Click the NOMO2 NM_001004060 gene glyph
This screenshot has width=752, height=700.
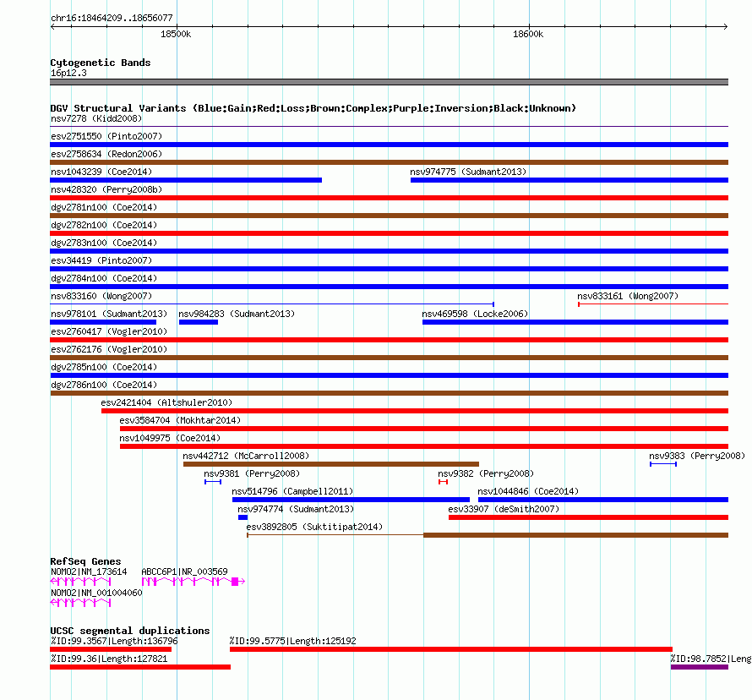coord(80,603)
